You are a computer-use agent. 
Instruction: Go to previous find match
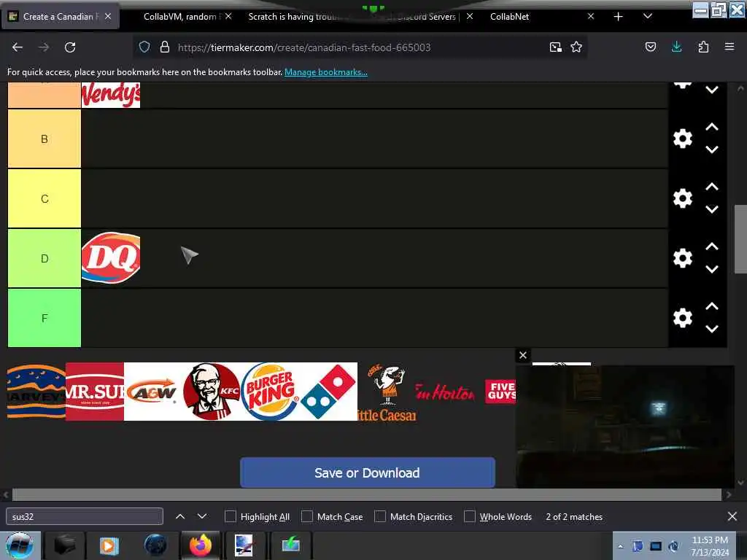click(x=180, y=516)
